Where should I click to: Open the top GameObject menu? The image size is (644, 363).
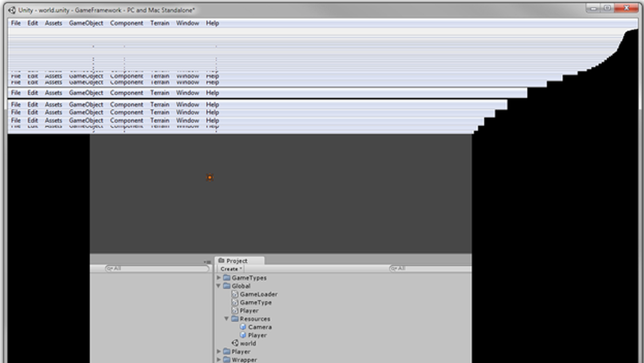tap(86, 23)
